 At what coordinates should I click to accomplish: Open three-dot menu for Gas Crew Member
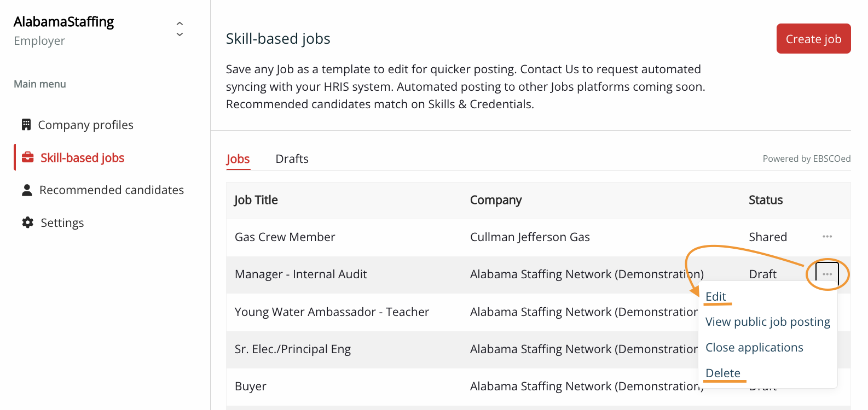827,237
